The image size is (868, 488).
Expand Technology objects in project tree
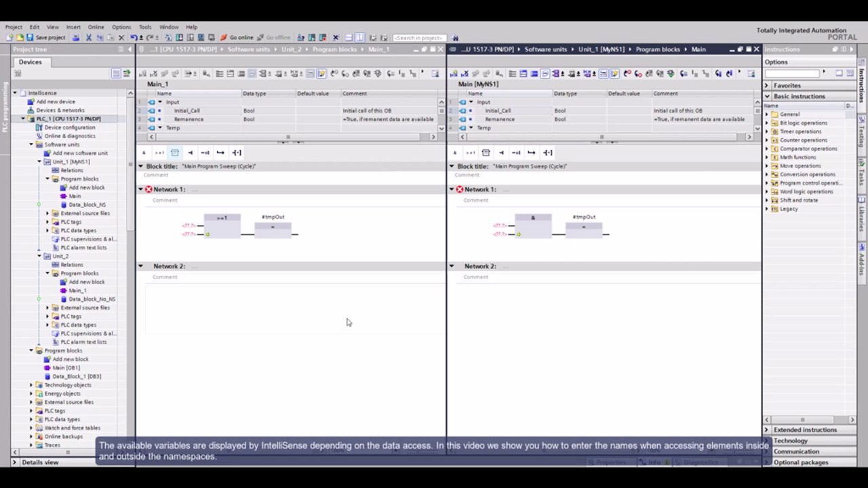coord(31,385)
